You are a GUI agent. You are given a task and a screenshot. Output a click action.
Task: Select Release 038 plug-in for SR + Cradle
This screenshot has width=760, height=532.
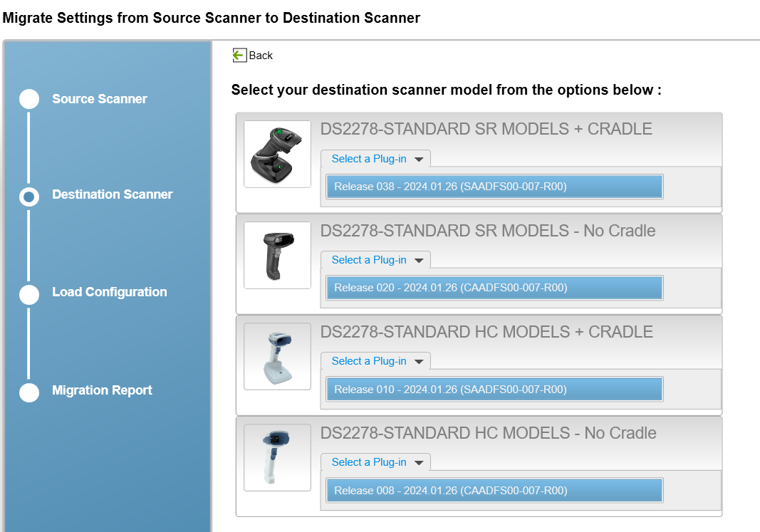(494, 186)
